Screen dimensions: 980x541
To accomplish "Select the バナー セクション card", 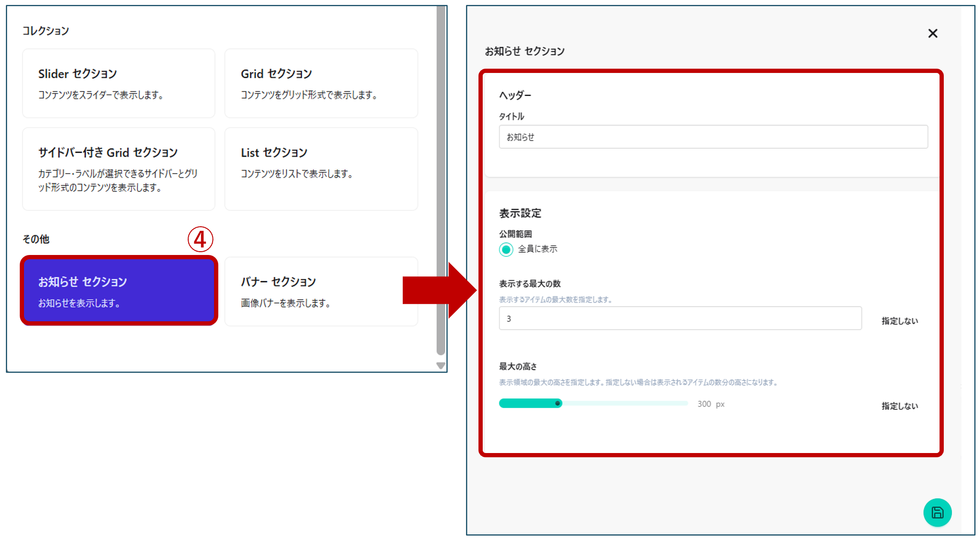I will tap(321, 292).
